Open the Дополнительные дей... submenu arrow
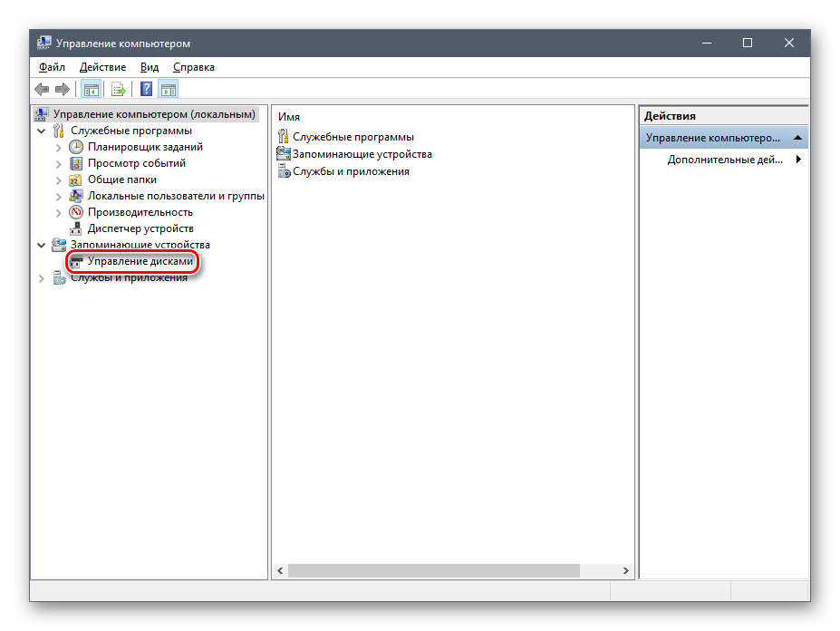This screenshot has width=840, height=631. [x=798, y=160]
